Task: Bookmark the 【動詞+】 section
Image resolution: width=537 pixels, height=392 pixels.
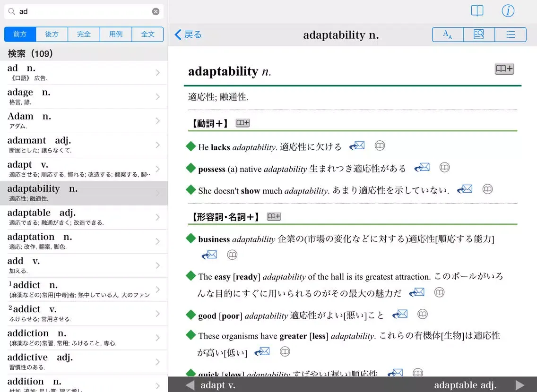Action: coord(243,123)
